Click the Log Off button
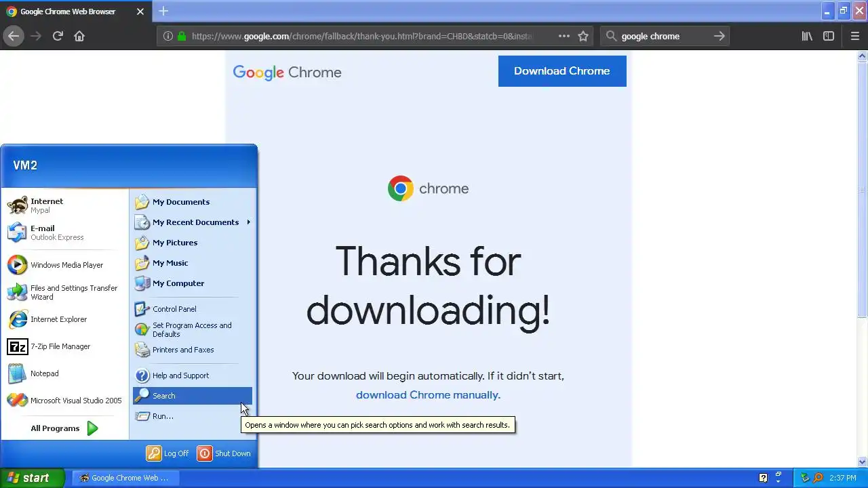868x488 pixels. pos(168,453)
